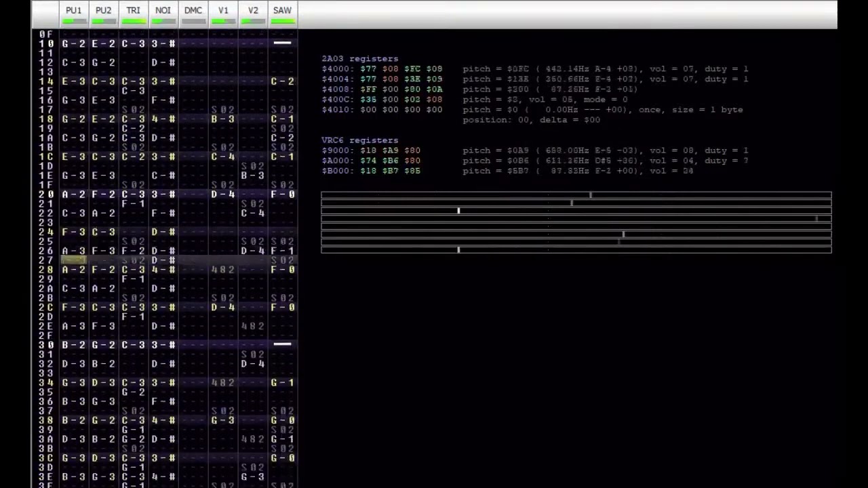868x488 pixels.
Task: Select D-# noise note in row 12
Action: (163, 62)
